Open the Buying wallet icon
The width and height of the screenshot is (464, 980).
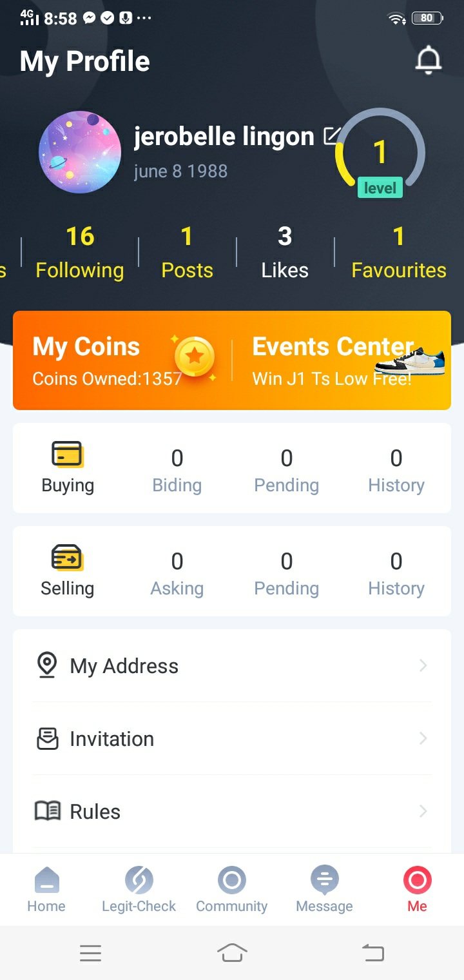pyautogui.click(x=67, y=455)
